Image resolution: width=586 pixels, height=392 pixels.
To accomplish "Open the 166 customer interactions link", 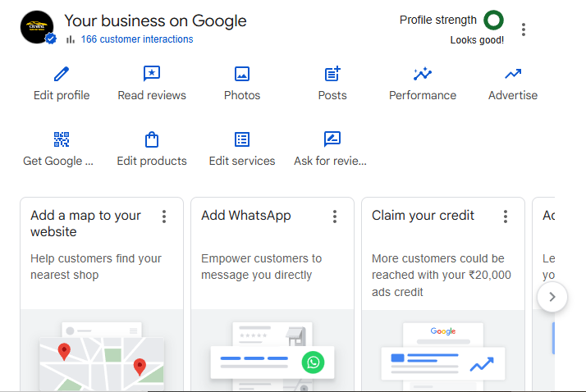I will click(136, 39).
